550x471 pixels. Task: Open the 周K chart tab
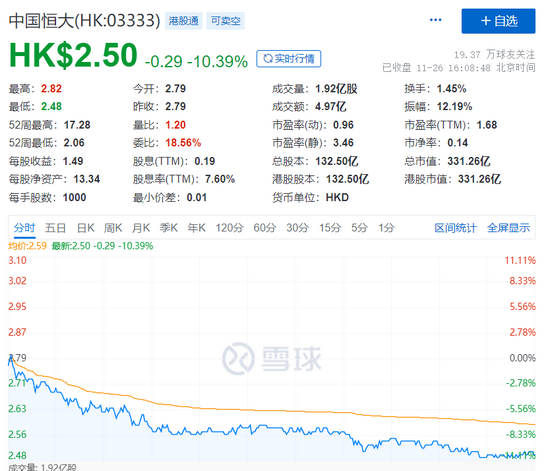113,228
